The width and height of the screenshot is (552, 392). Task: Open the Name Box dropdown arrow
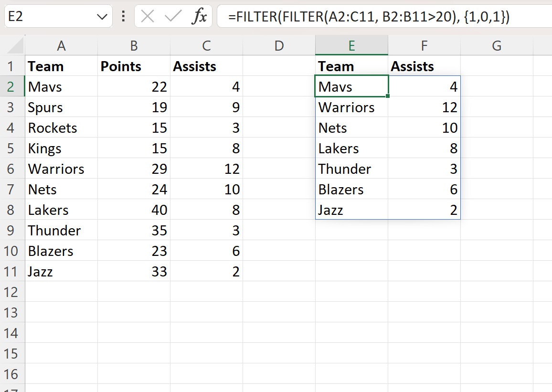(x=102, y=17)
